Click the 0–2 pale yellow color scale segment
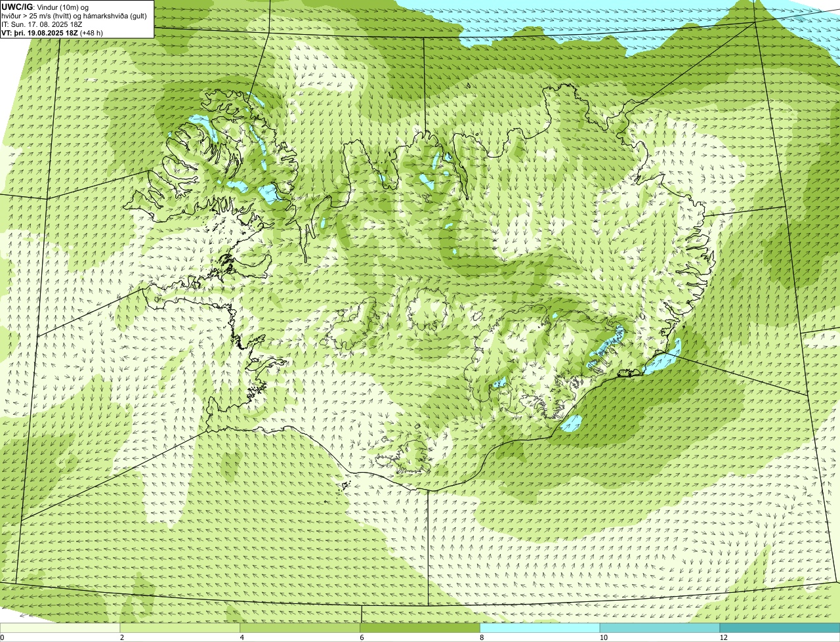Viewport: 840px width, 642px height. point(60,628)
